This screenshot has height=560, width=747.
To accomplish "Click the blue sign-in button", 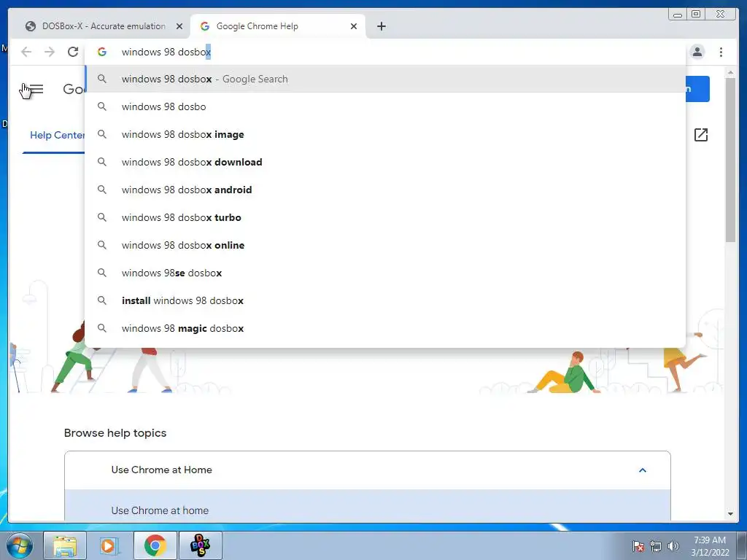I will pyautogui.click(x=697, y=89).
